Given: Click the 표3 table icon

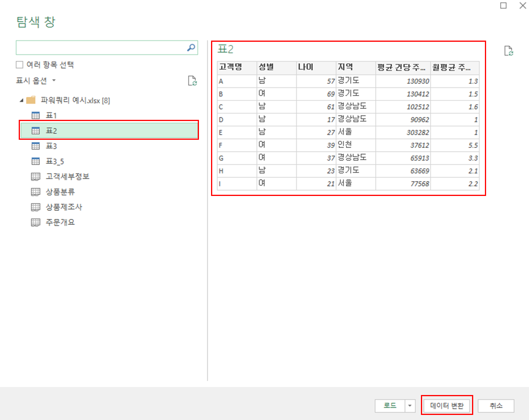Looking at the screenshot, I should pos(36,146).
